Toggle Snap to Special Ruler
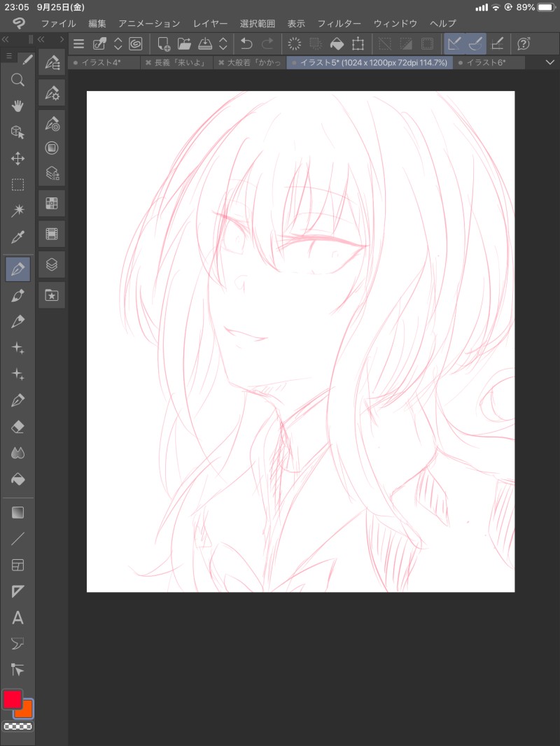The width and height of the screenshot is (560, 746). [x=476, y=44]
